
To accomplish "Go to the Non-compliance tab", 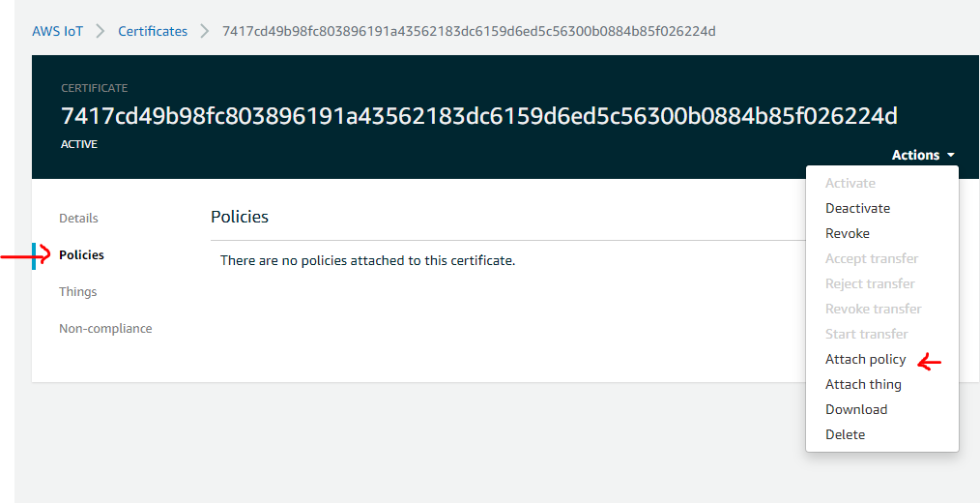I will pos(105,328).
